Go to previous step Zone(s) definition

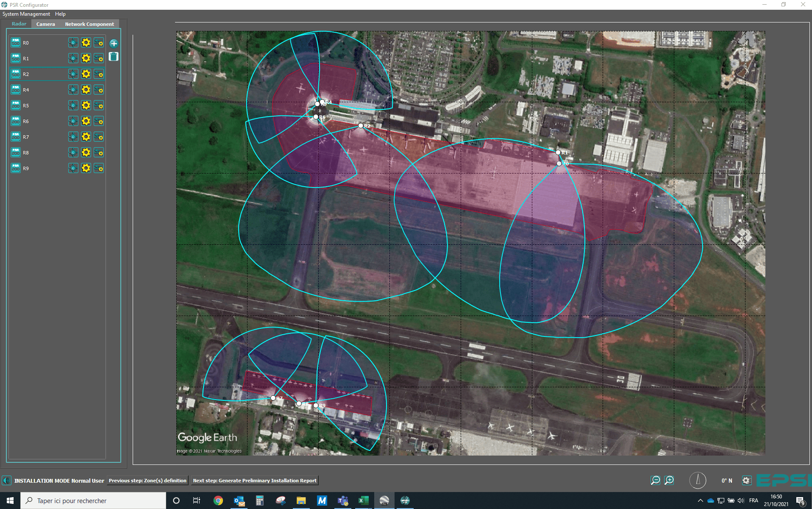tap(147, 481)
